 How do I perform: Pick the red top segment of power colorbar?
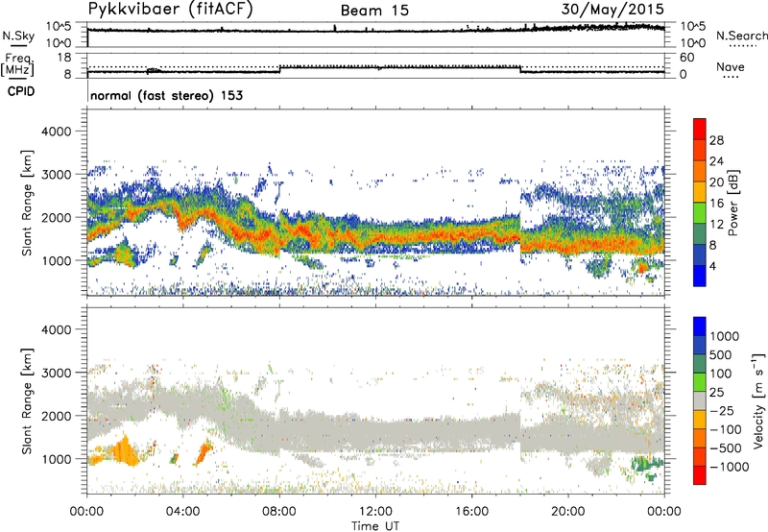700,130
